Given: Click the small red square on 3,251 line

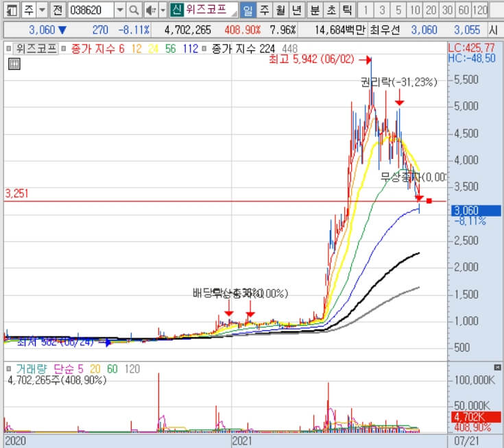Looking at the screenshot, I should click(429, 201).
